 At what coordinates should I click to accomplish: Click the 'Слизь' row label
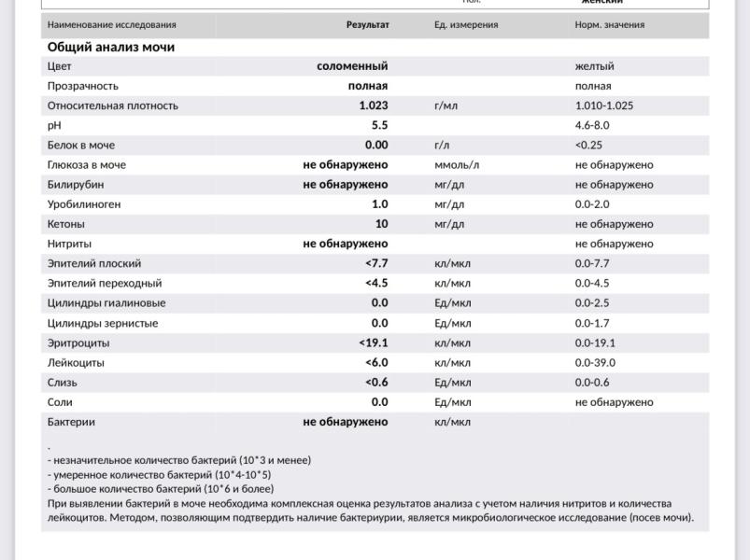pos(63,383)
